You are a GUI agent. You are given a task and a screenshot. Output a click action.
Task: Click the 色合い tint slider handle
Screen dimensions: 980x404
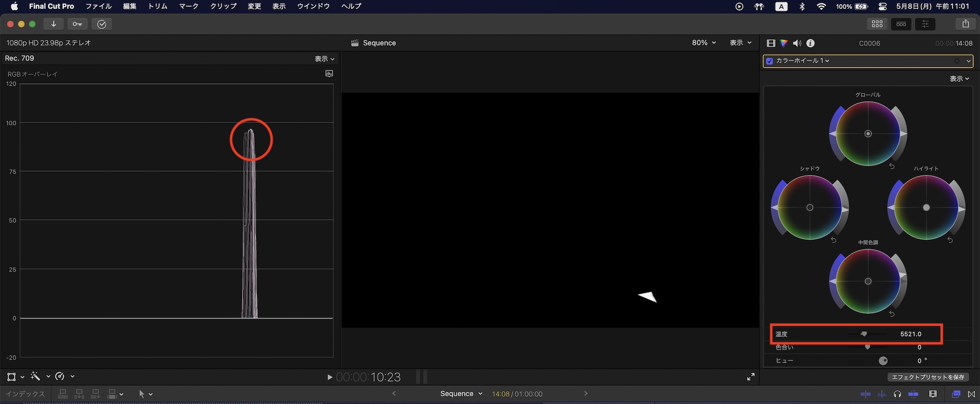click(x=867, y=347)
